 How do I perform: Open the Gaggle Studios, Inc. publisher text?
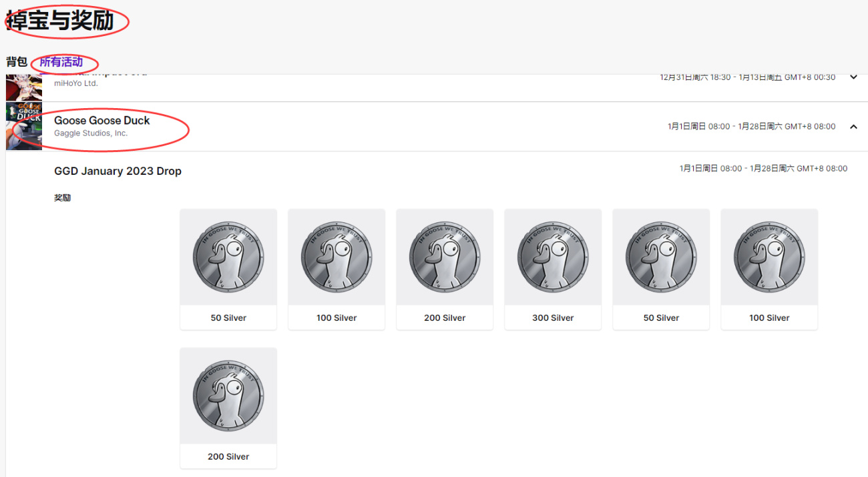(91, 133)
